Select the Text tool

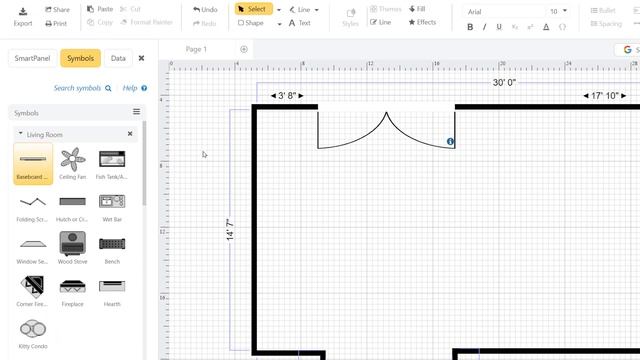coord(300,23)
